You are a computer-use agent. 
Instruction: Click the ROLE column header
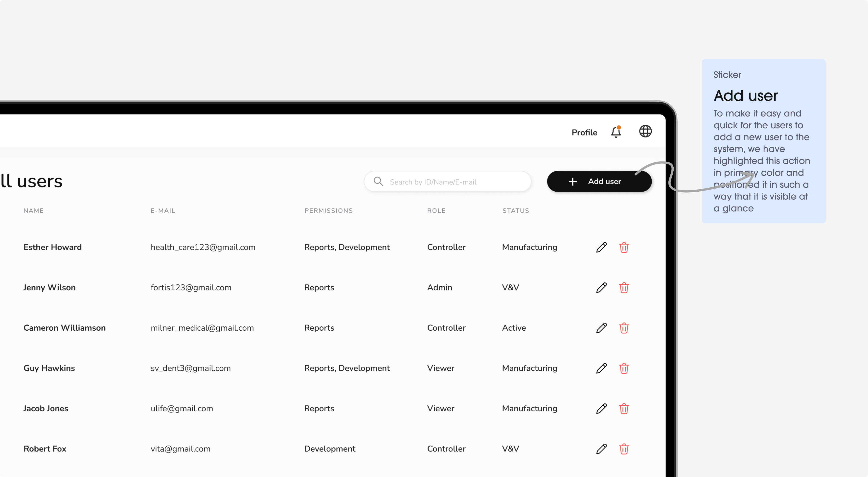click(436, 210)
